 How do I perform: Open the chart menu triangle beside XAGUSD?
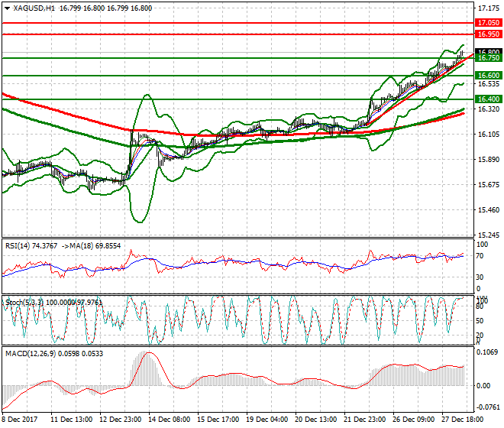[x=8, y=8]
